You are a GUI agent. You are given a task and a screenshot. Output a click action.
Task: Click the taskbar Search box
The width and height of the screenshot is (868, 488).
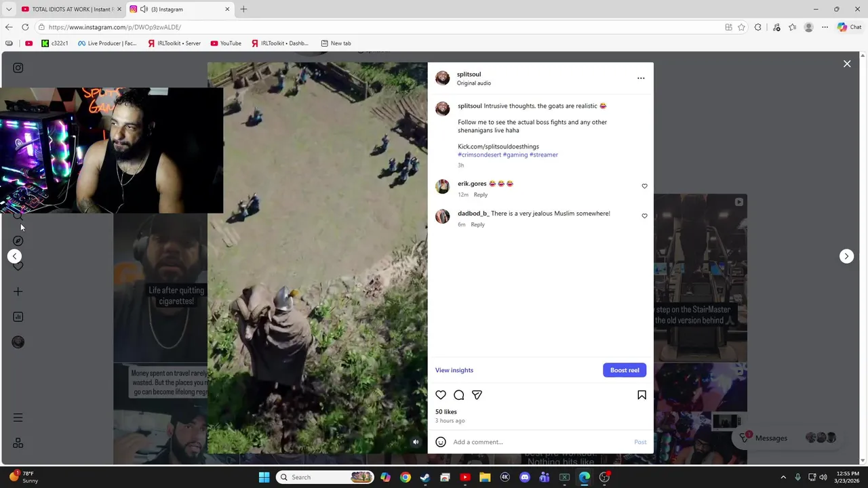325,477
